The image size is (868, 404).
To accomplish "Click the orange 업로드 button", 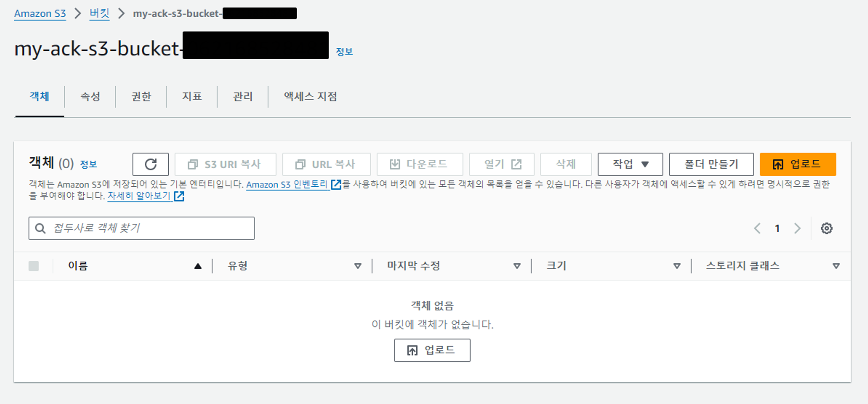I will 798,164.
